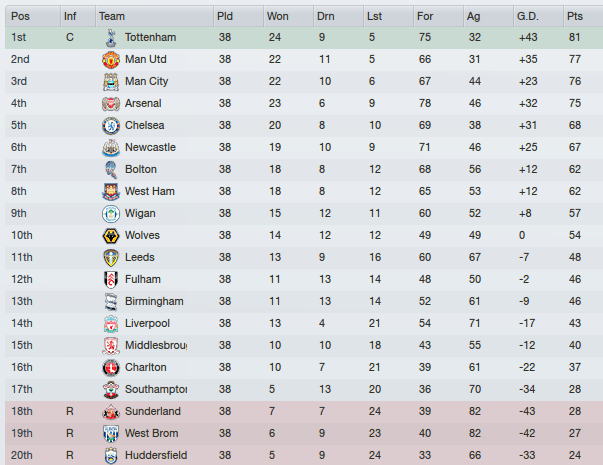Click the Newcastle club crest

coord(110,148)
